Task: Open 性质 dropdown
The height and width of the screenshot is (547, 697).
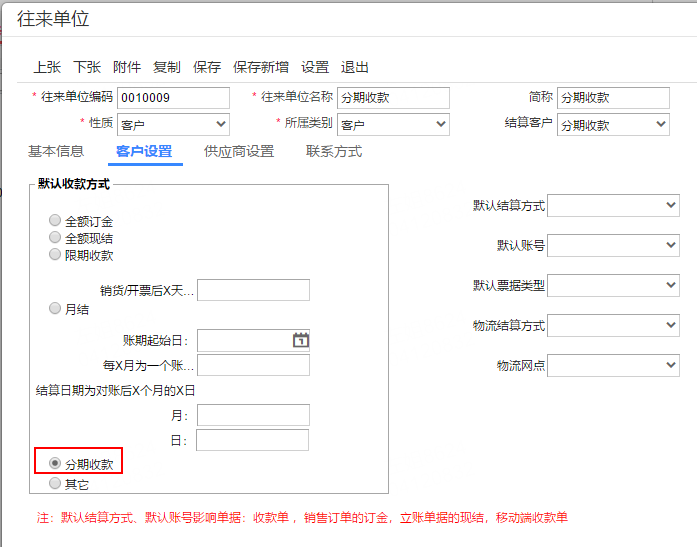Action: (x=173, y=124)
